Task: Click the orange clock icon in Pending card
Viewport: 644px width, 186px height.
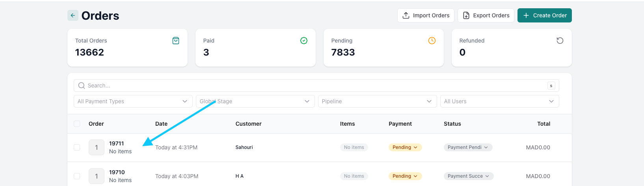Action: 432,41
